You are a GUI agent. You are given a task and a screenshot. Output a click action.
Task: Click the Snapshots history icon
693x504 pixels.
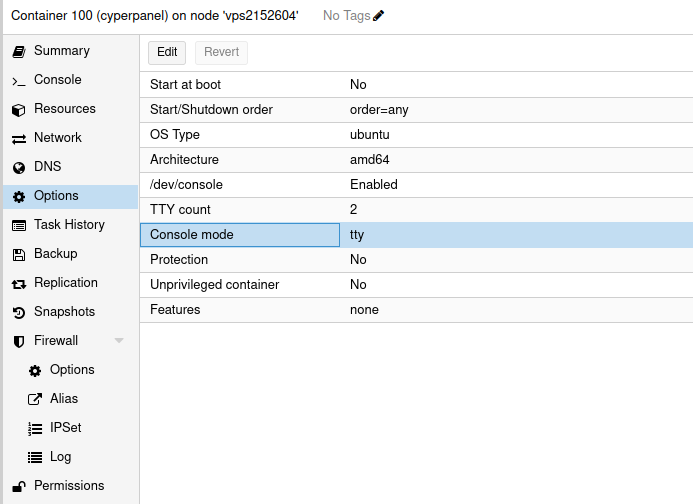click(x=18, y=312)
